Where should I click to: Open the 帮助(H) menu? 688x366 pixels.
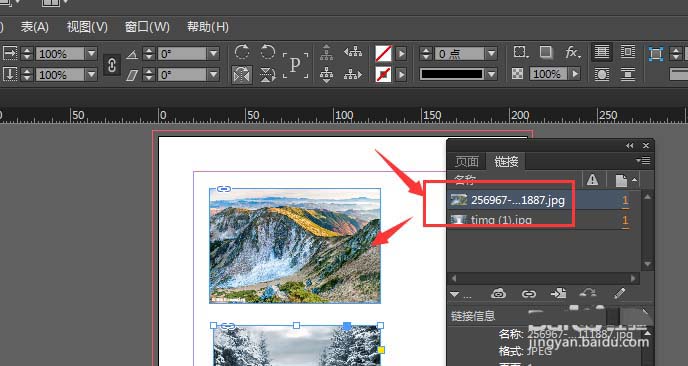(208, 27)
